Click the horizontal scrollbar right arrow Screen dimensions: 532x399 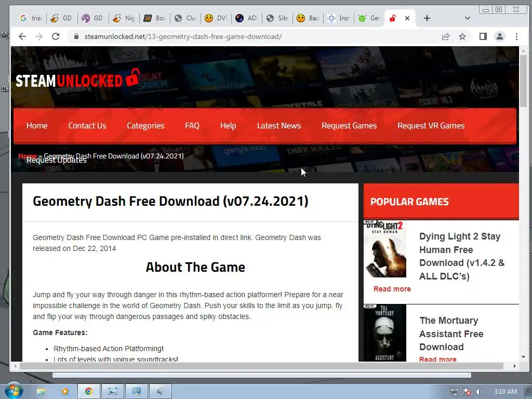(x=514, y=366)
